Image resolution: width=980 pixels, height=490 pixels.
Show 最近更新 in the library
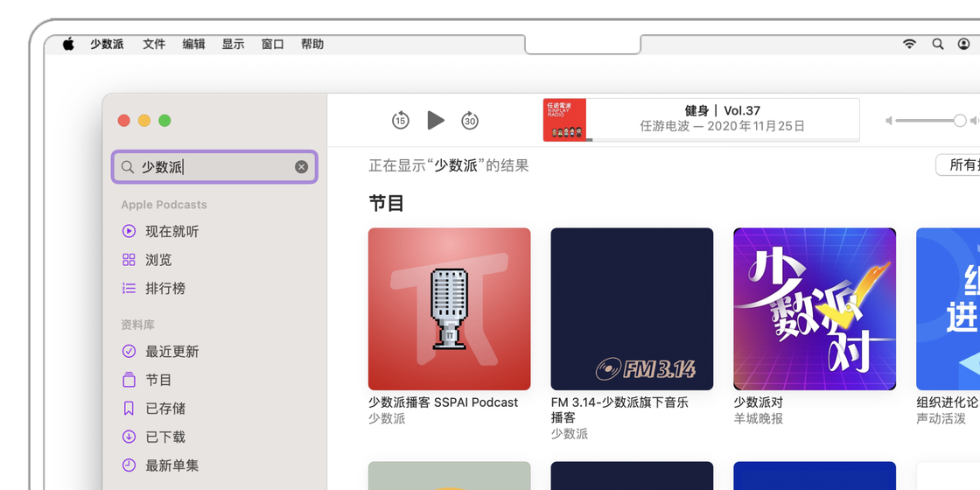pos(171,352)
